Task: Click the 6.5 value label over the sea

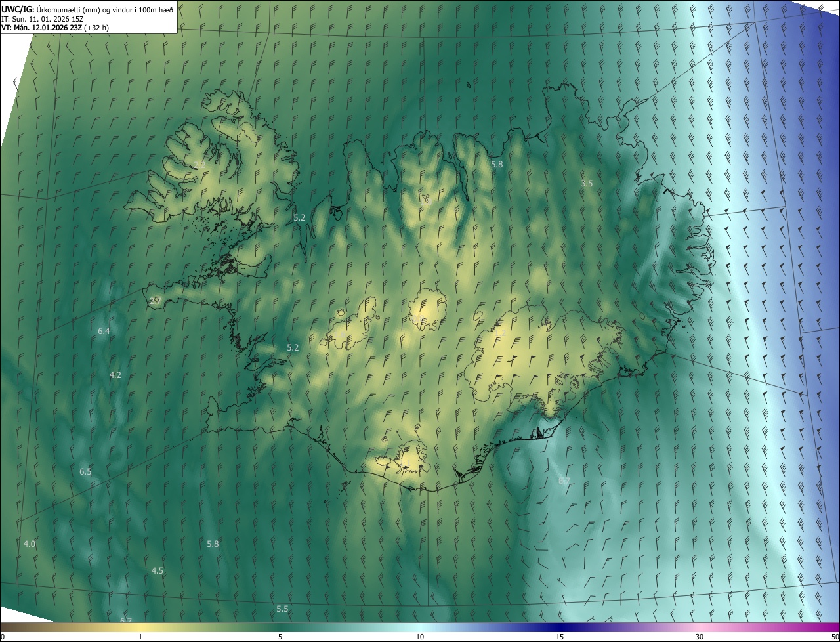Action: tap(85, 472)
